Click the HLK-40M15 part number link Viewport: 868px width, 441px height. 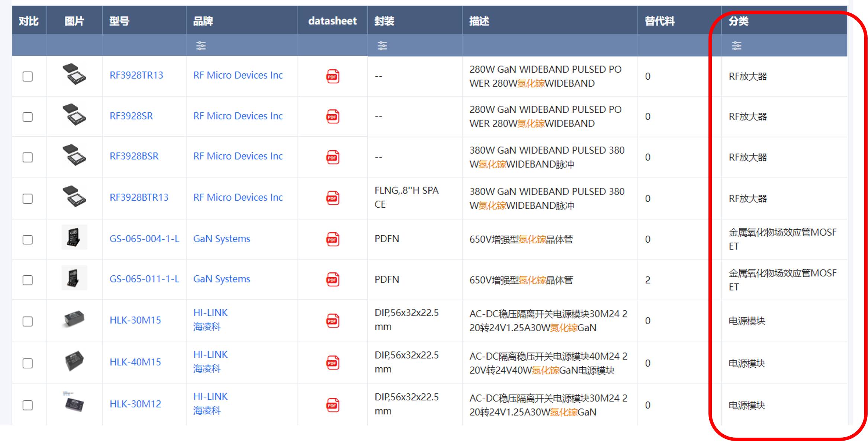click(x=135, y=362)
